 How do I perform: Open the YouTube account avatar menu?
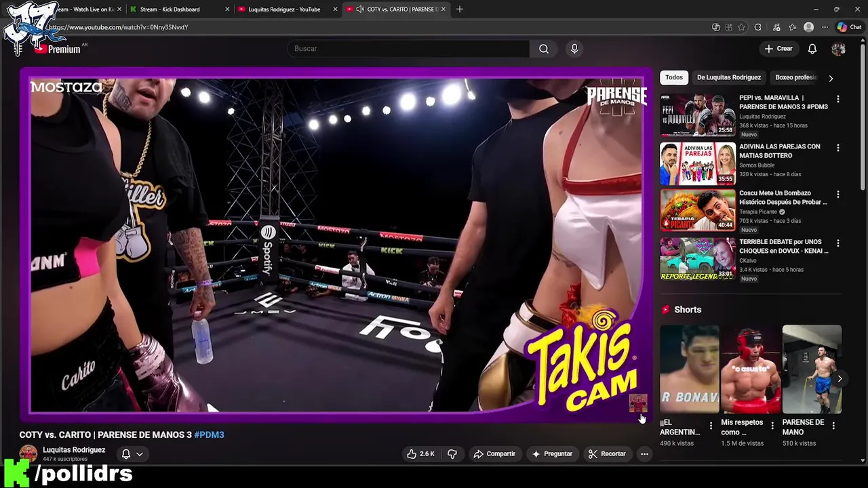[838, 49]
